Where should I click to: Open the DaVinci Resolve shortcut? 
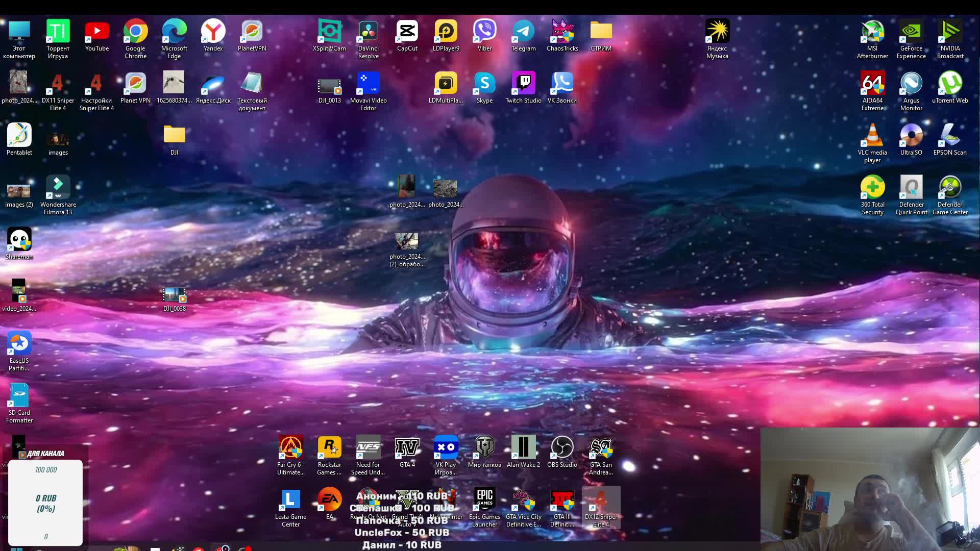[368, 32]
